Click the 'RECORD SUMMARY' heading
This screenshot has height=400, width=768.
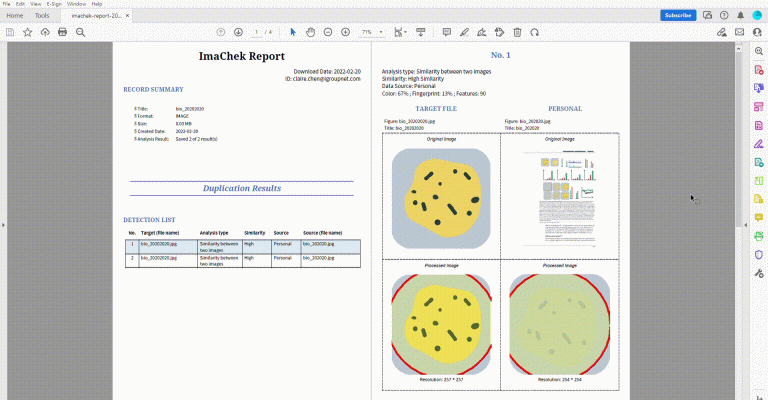(153, 90)
